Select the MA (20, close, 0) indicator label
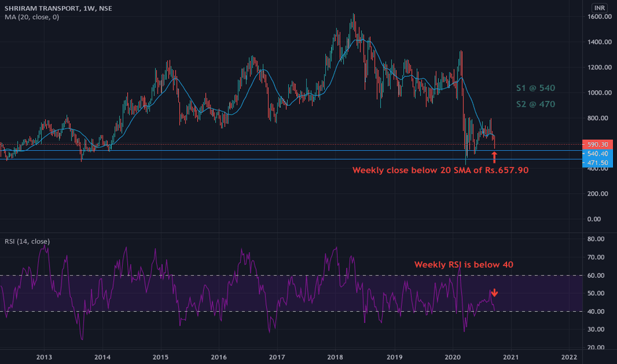The width and height of the screenshot is (617, 364). [32, 17]
